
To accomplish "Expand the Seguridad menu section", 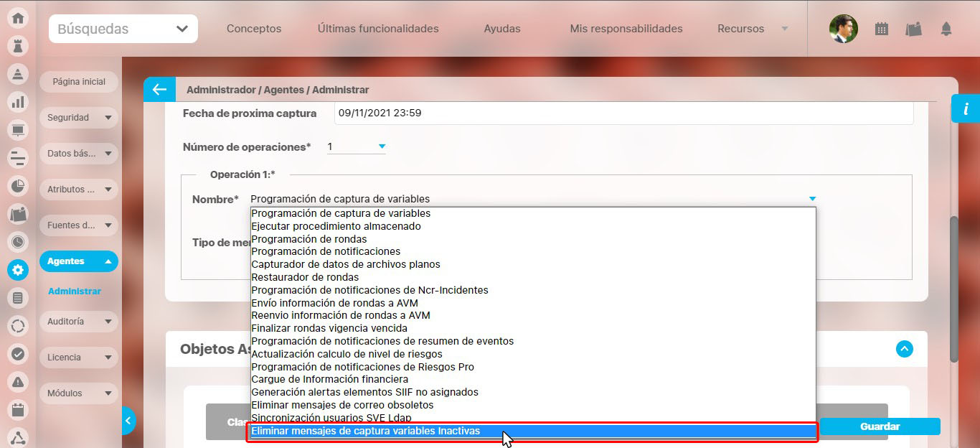I will click(78, 118).
